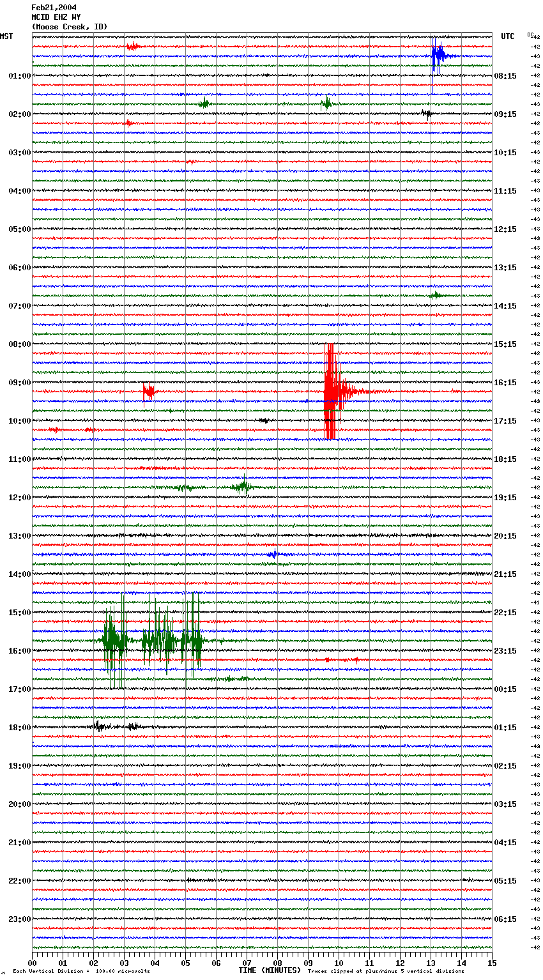Select the 10:00 MST time label

19,421
